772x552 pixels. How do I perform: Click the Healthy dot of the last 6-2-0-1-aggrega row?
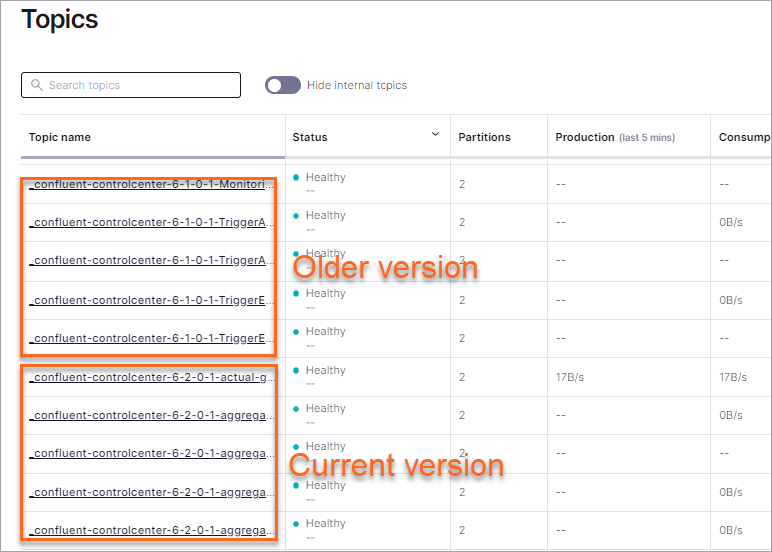pos(297,523)
